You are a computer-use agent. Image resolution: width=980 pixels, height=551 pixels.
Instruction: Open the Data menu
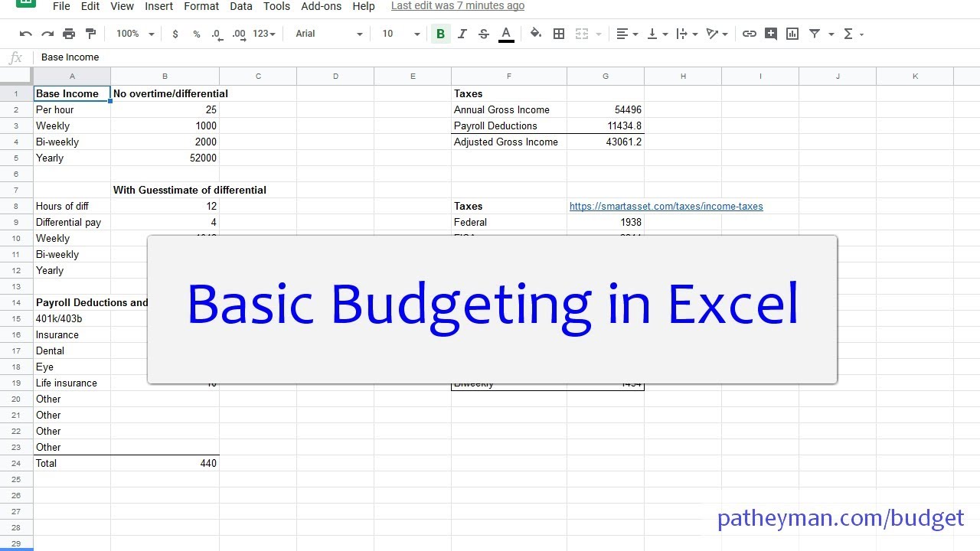tap(241, 6)
